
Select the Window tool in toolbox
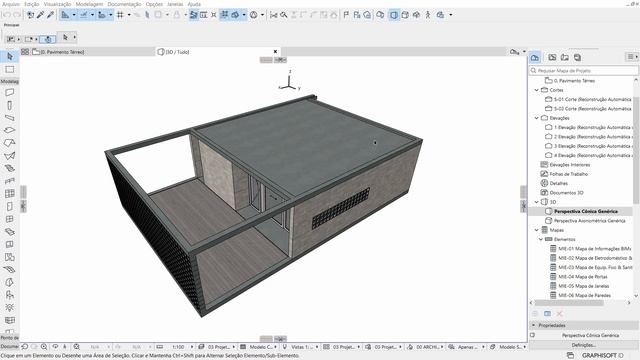pos(10,219)
